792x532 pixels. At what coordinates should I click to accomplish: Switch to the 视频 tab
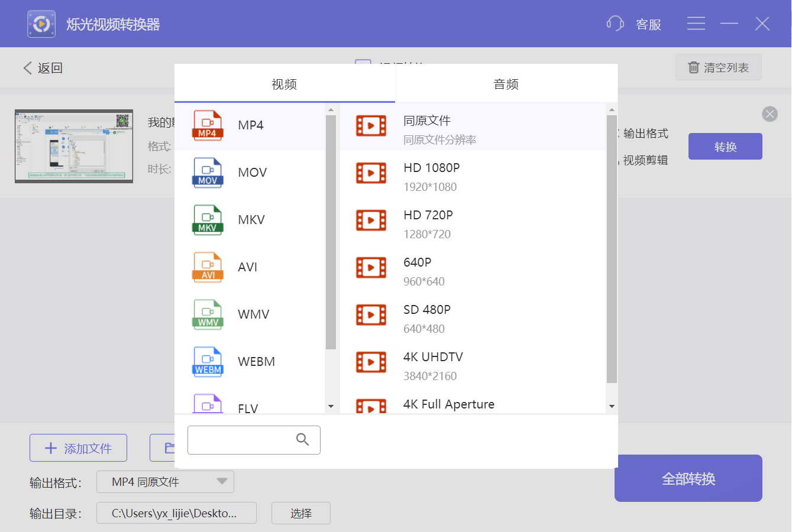pyautogui.click(x=285, y=84)
